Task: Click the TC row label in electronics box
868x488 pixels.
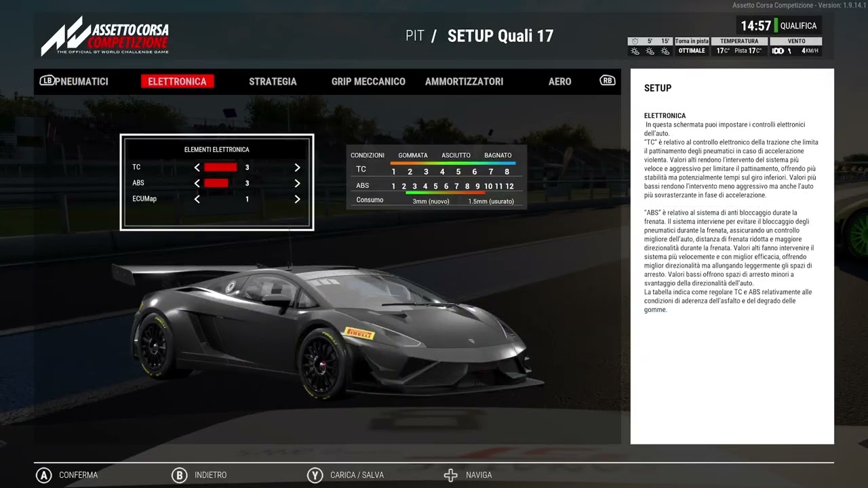Action: tap(136, 167)
